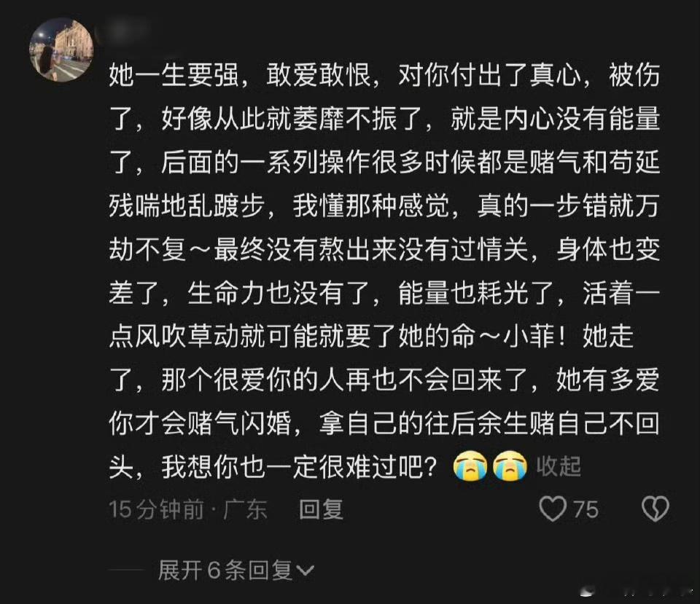Click the 广东 location label
This screenshot has width=700, height=604.
[245, 509]
